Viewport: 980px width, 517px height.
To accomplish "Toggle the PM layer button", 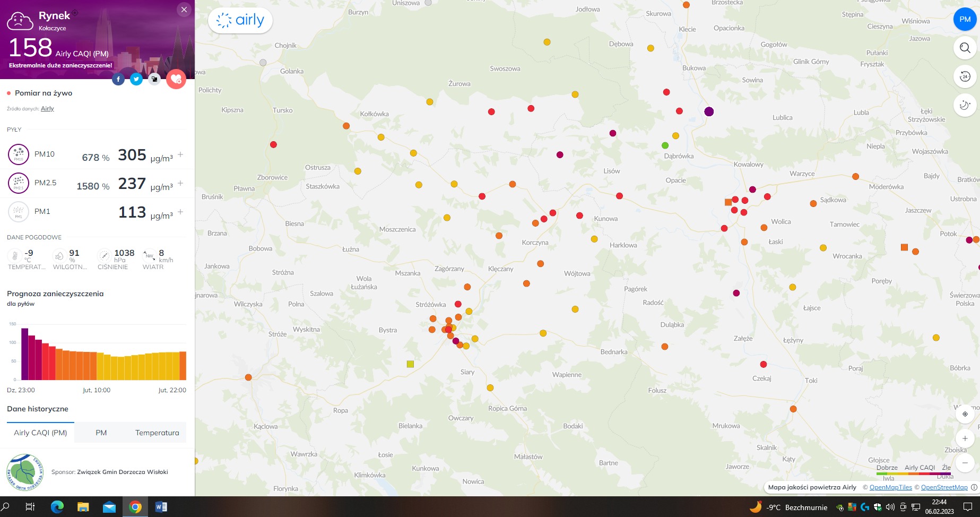I will coord(965,19).
